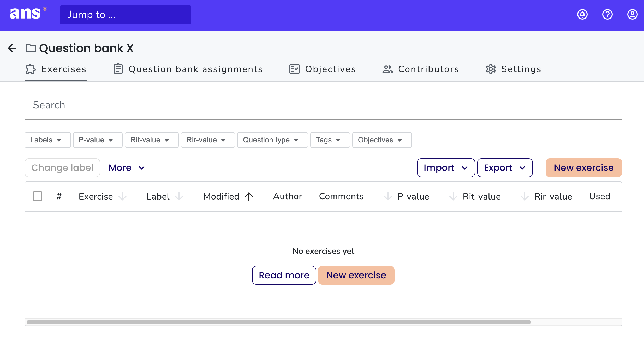Expand the More actions menu
The image size is (644, 339).
click(x=127, y=168)
